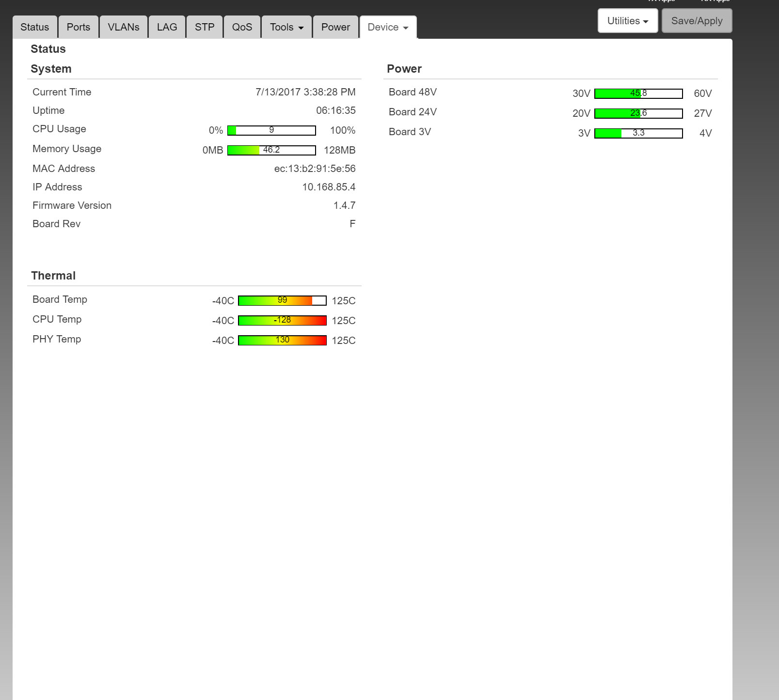779x700 pixels.
Task: Click the CPU Usage progress bar
Action: (271, 130)
